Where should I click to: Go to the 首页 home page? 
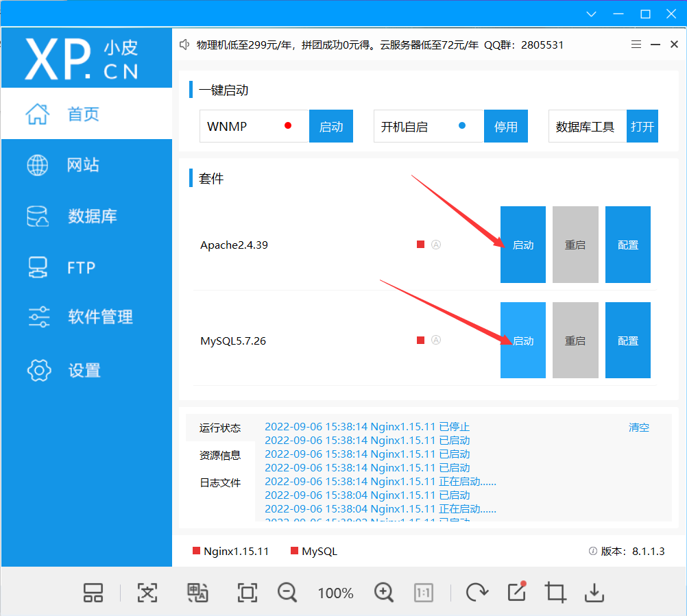pos(87,114)
